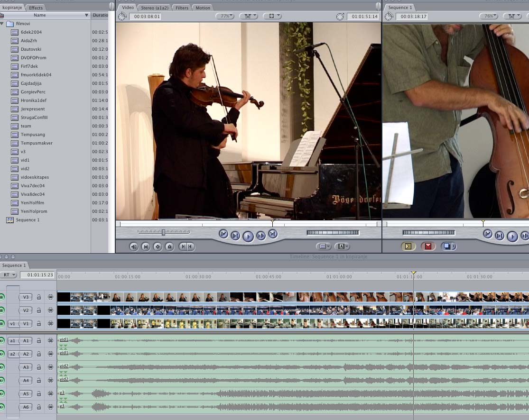Toggle V3 track visibility
This screenshot has height=420, width=529.
coord(2,297)
